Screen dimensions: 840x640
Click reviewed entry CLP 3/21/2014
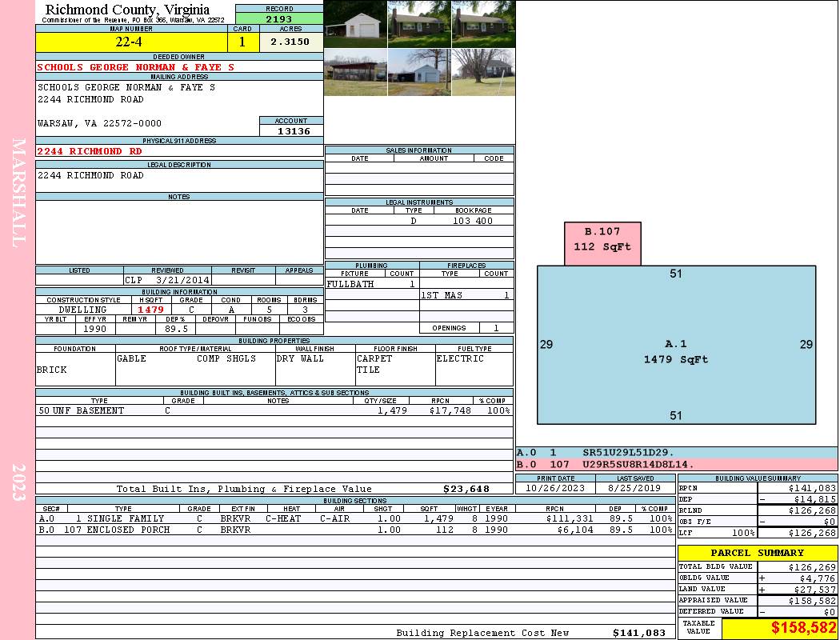click(167, 280)
